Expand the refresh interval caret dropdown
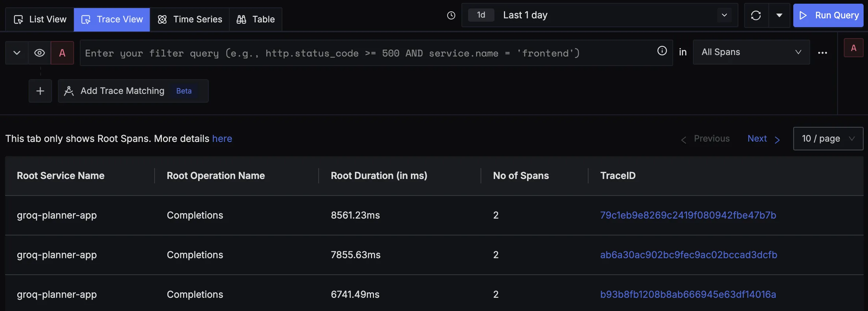The image size is (868, 311). pyautogui.click(x=779, y=15)
